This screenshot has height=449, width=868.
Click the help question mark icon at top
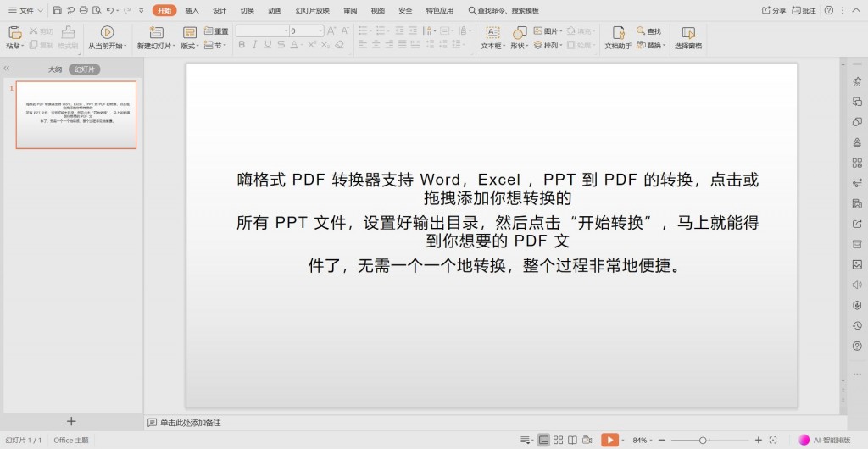pos(829,10)
